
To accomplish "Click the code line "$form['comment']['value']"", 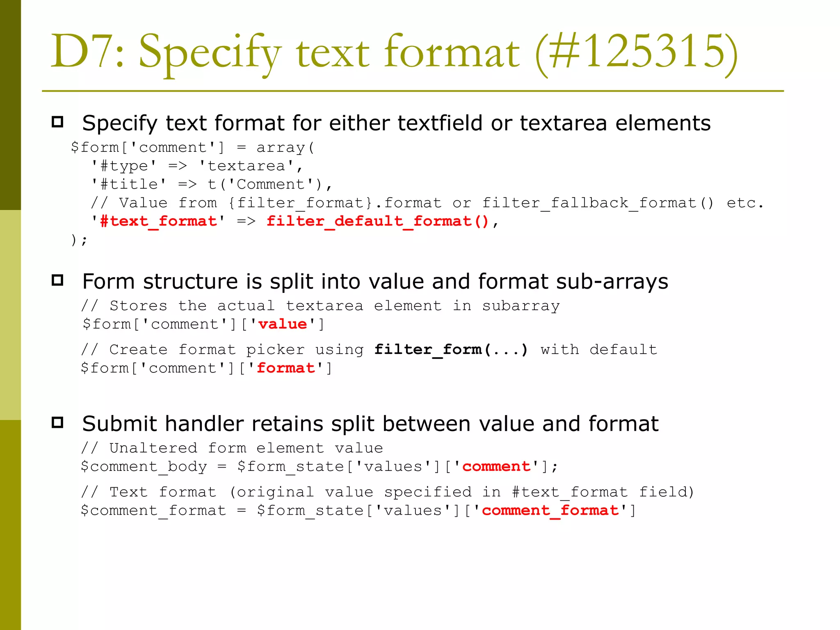I will [x=203, y=324].
